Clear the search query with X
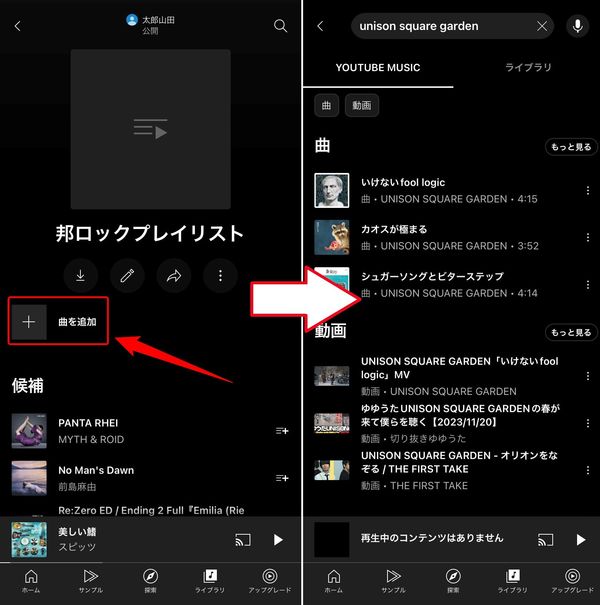The height and width of the screenshot is (605, 600). (542, 26)
